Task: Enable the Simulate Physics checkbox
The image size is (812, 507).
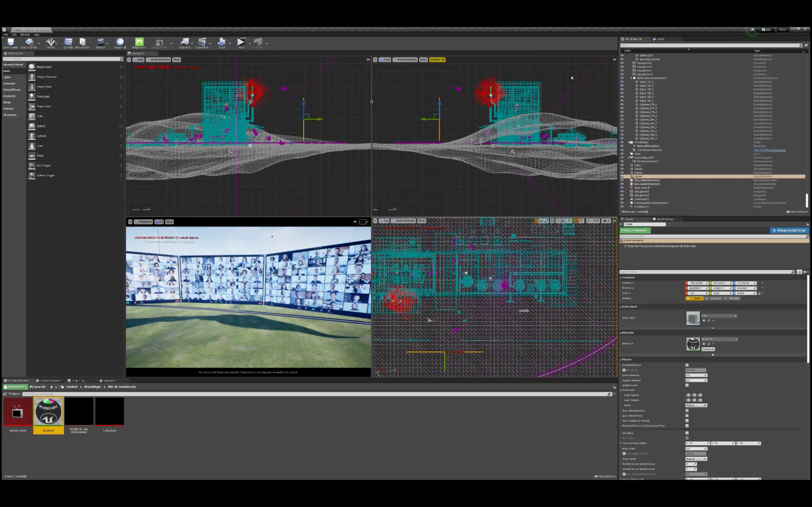Action: pyautogui.click(x=687, y=365)
